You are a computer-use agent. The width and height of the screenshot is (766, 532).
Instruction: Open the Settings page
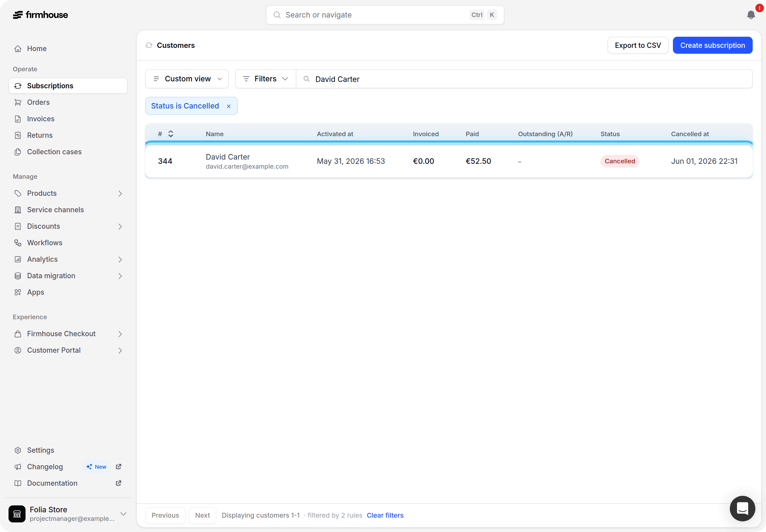(x=68, y=450)
